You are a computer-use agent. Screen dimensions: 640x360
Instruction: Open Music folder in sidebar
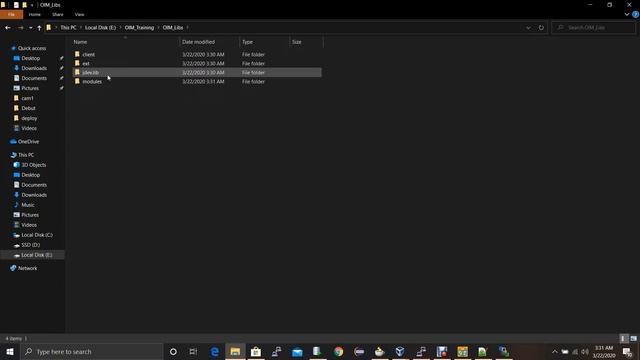click(x=28, y=205)
